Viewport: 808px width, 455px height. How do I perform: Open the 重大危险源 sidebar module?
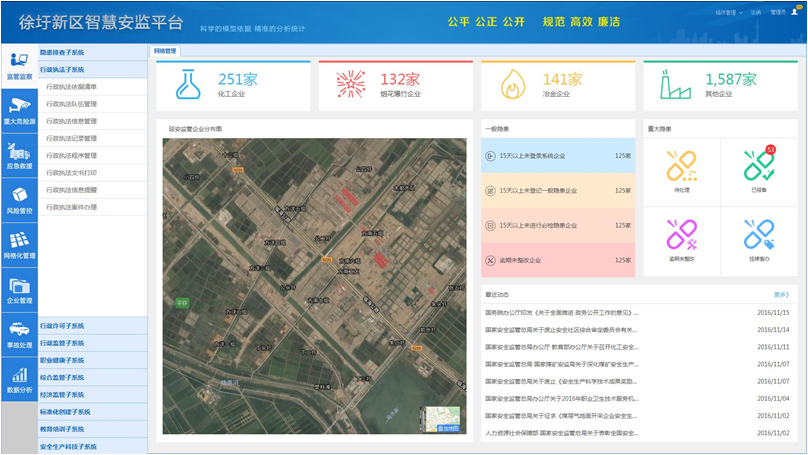coord(19,109)
